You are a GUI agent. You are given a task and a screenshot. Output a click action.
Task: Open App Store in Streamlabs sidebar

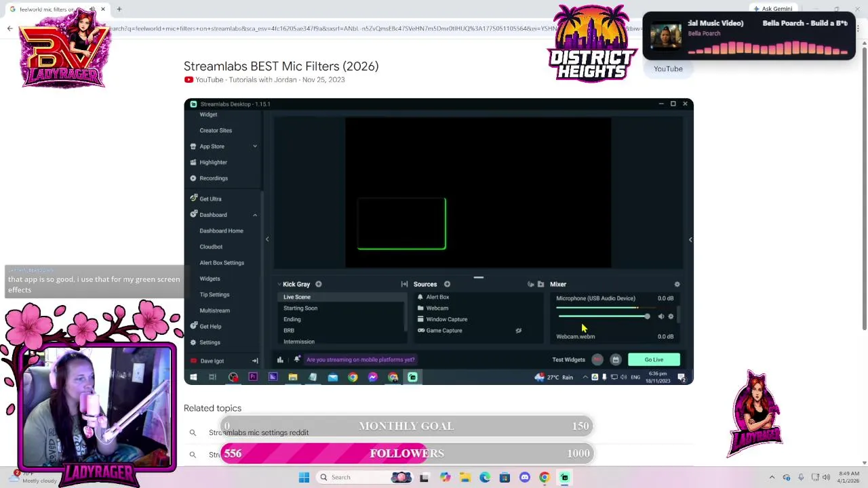click(212, 146)
